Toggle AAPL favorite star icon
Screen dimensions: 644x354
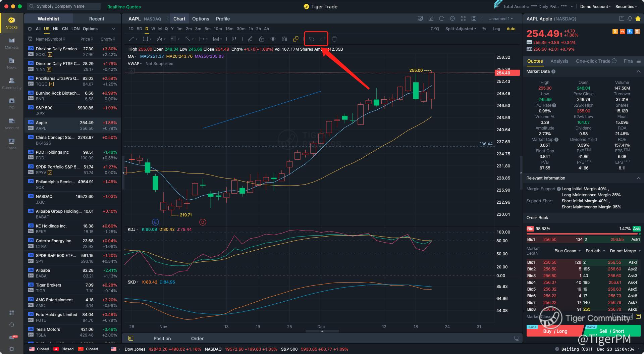[x=638, y=19]
